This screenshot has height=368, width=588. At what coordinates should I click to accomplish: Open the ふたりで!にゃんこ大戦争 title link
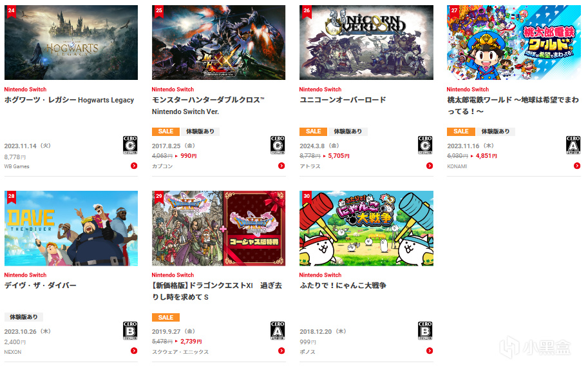pyautogui.click(x=343, y=286)
